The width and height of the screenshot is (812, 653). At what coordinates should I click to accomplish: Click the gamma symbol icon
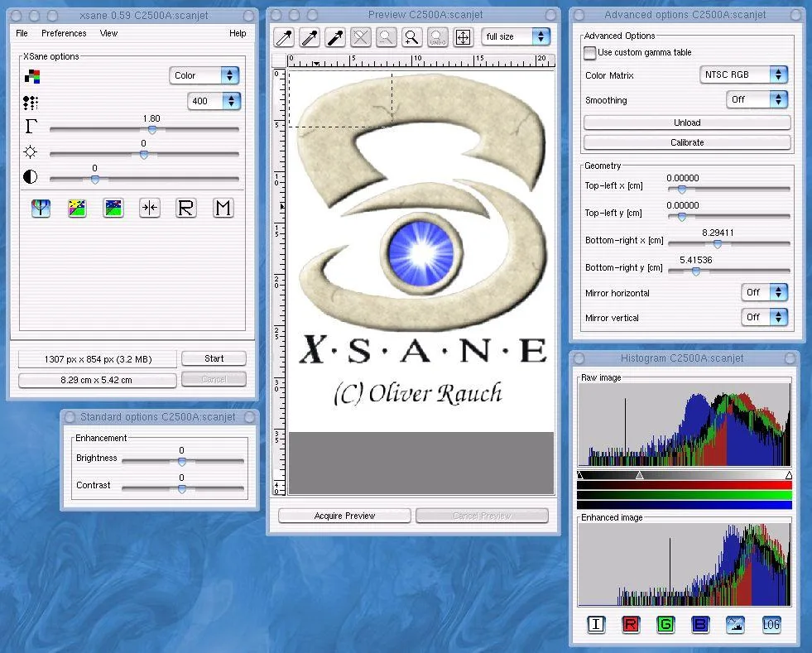31,126
